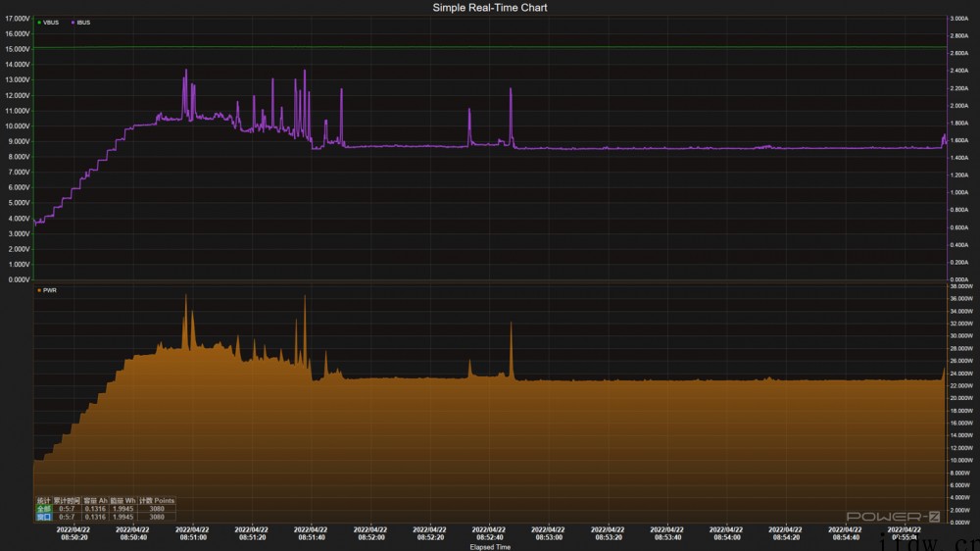Click the green VBUS legend color marker

39,23
